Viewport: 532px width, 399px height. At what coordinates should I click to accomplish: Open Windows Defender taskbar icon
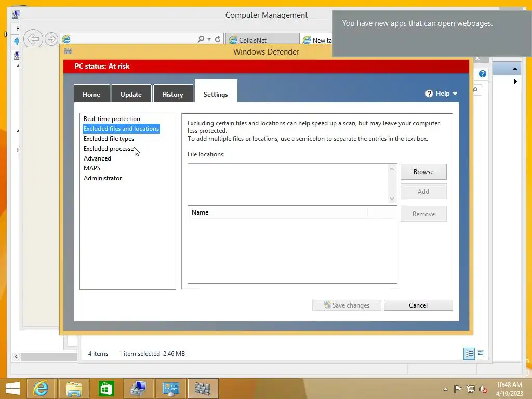point(203,389)
